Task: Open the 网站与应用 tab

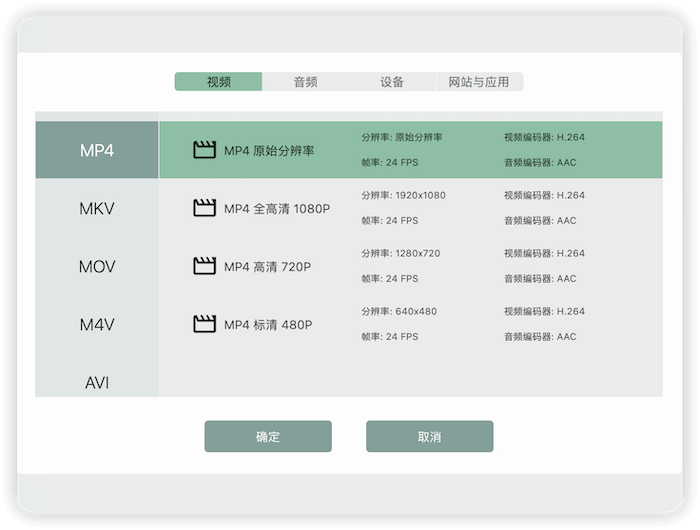Action: coord(479,82)
